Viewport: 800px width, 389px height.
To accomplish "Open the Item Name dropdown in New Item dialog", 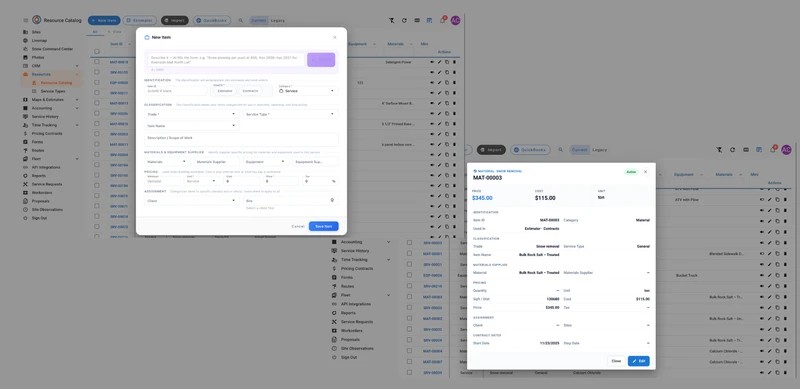I will tap(191, 126).
